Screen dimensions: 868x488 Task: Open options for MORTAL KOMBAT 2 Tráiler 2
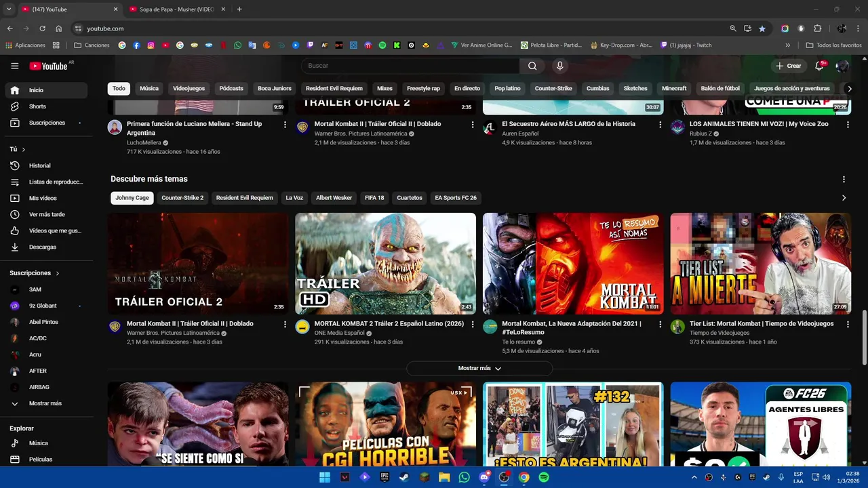[x=473, y=324]
